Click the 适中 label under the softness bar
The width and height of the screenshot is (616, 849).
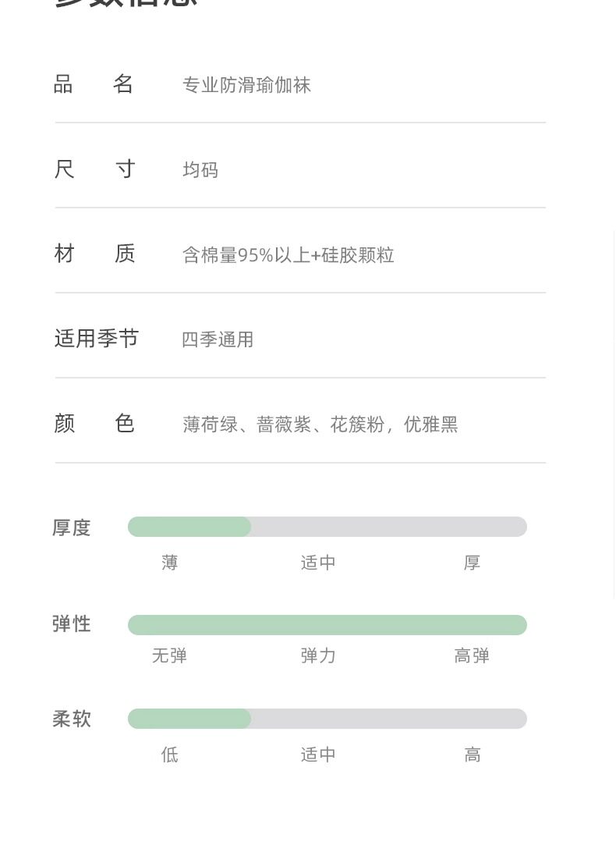[x=318, y=755]
